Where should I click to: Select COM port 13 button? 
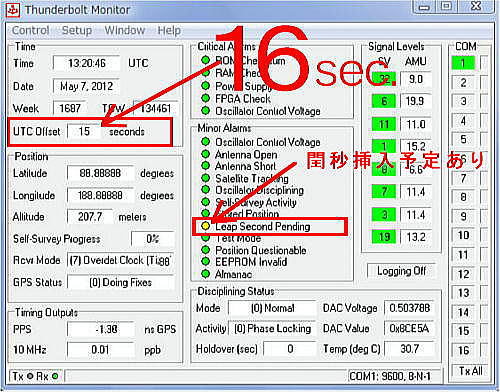463,293
